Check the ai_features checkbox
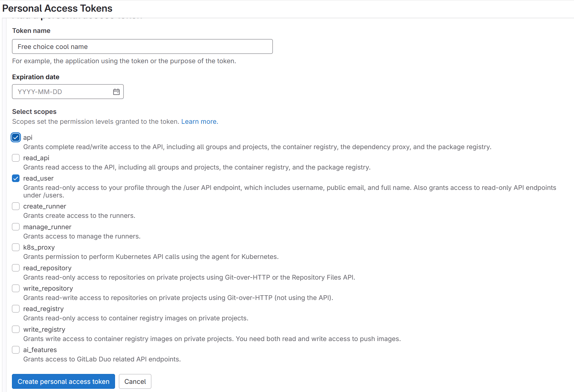Viewport: 574px width, 392px height. tap(15, 349)
